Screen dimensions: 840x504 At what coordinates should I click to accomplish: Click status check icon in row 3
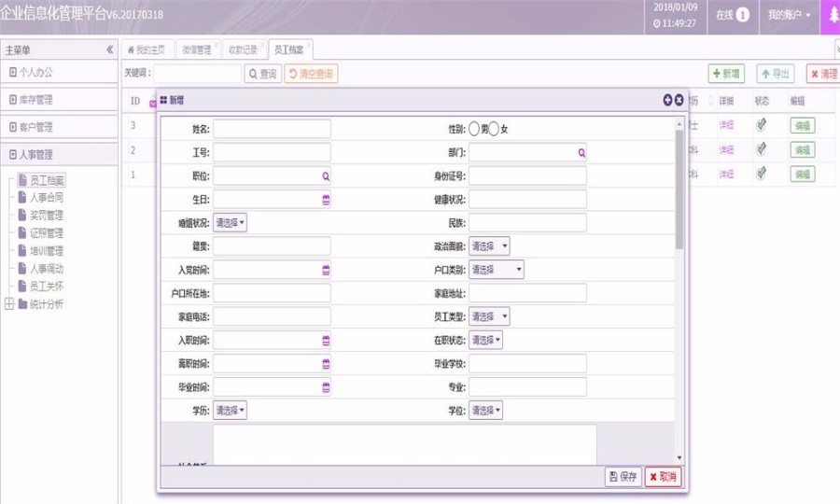tap(761, 125)
